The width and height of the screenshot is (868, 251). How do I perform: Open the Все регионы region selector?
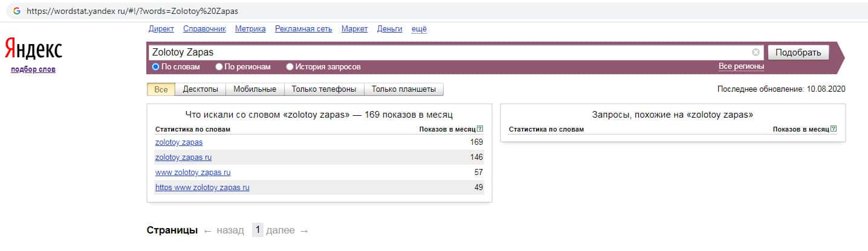point(741,66)
